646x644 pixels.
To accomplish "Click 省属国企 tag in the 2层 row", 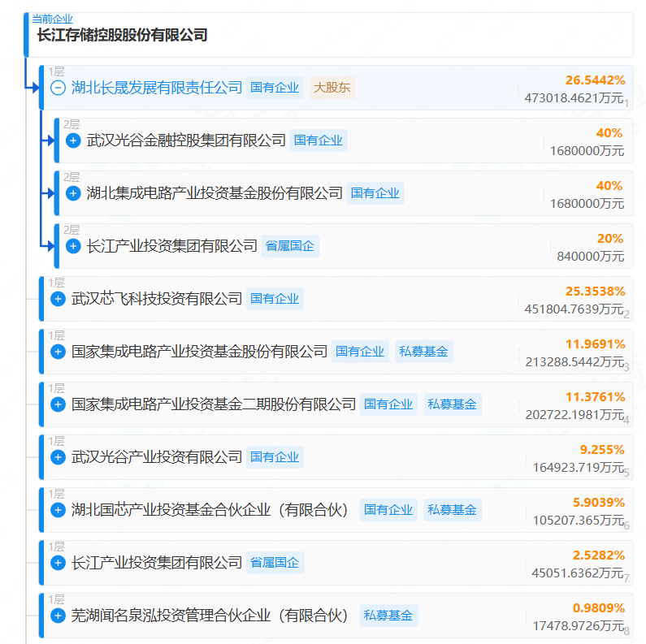I will 290,246.
